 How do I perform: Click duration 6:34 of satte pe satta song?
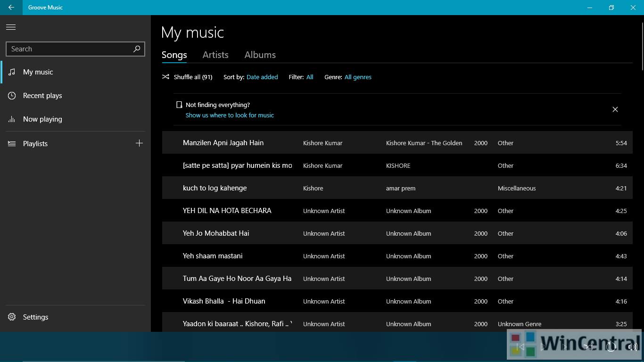coord(621,166)
